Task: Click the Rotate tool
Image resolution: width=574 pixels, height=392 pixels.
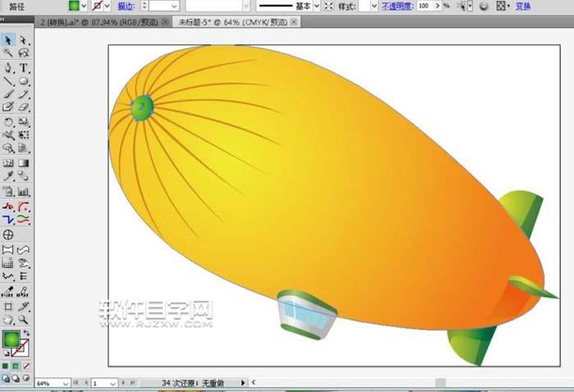Action: (x=8, y=121)
